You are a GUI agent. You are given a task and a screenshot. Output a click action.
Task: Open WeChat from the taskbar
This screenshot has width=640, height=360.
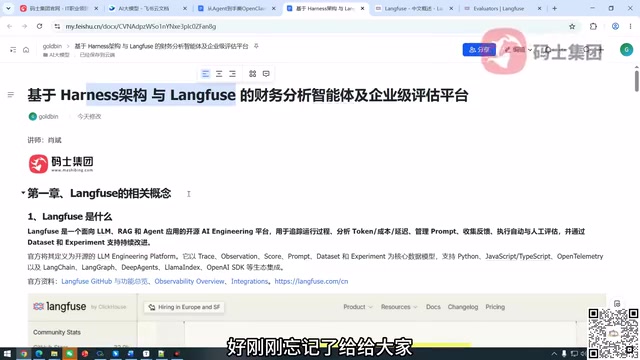(x=70, y=353)
